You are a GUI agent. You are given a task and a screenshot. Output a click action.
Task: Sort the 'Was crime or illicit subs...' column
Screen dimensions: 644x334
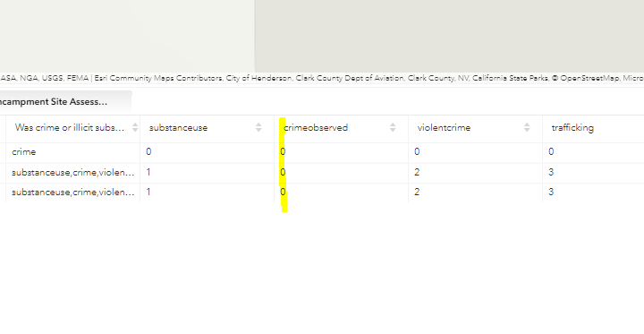(135, 127)
